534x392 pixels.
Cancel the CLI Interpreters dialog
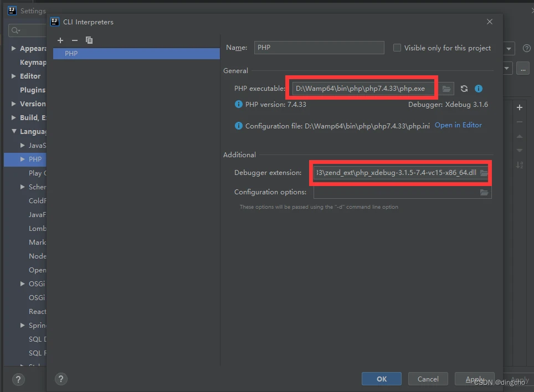tap(428, 379)
